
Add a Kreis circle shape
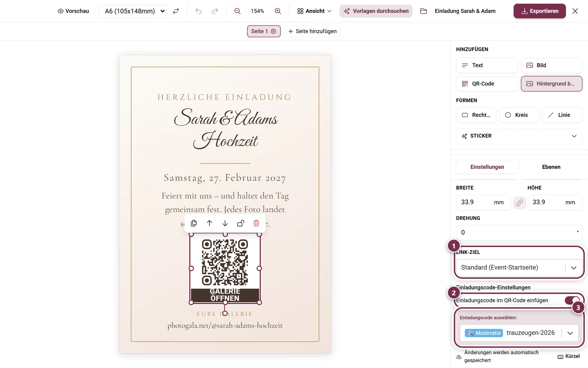519,115
